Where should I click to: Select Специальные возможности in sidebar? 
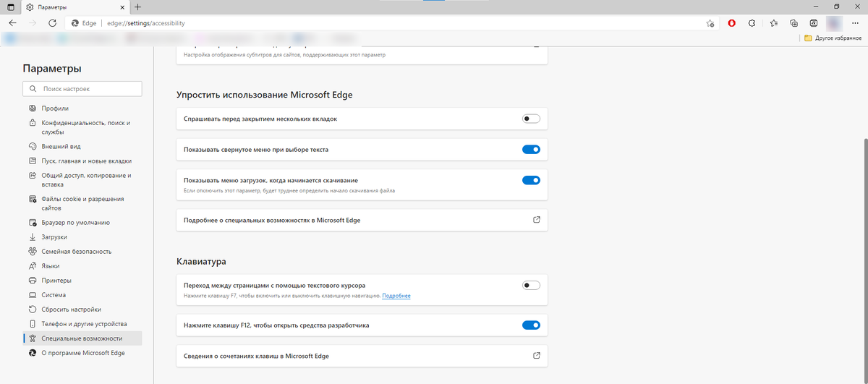82,338
